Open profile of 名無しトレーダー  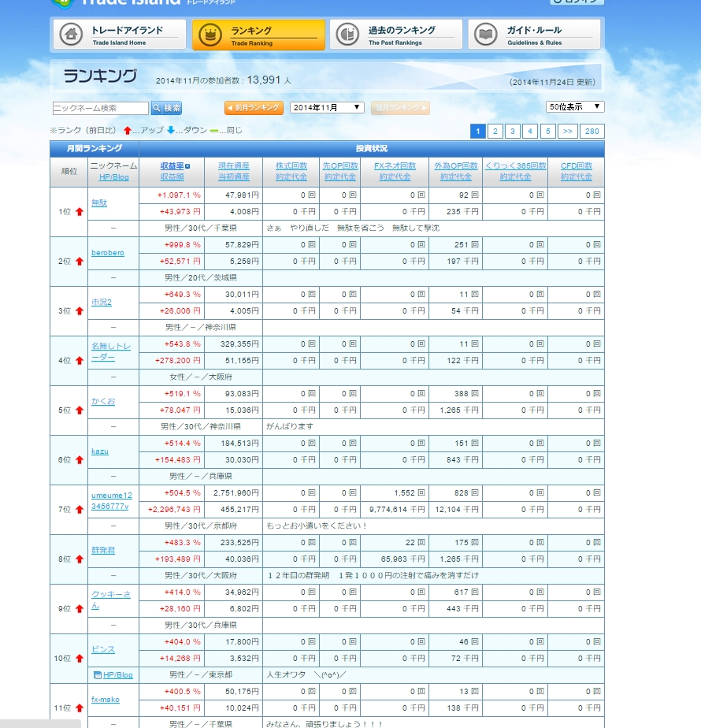(x=111, y=351)
